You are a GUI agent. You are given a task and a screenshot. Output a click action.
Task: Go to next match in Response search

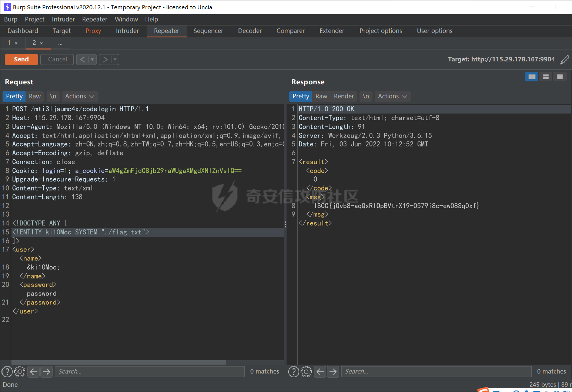point(333,371)
